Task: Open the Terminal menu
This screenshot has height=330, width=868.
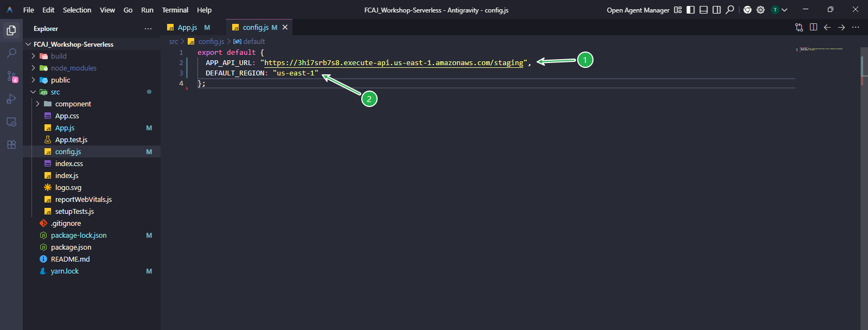Action: point(175,10)
